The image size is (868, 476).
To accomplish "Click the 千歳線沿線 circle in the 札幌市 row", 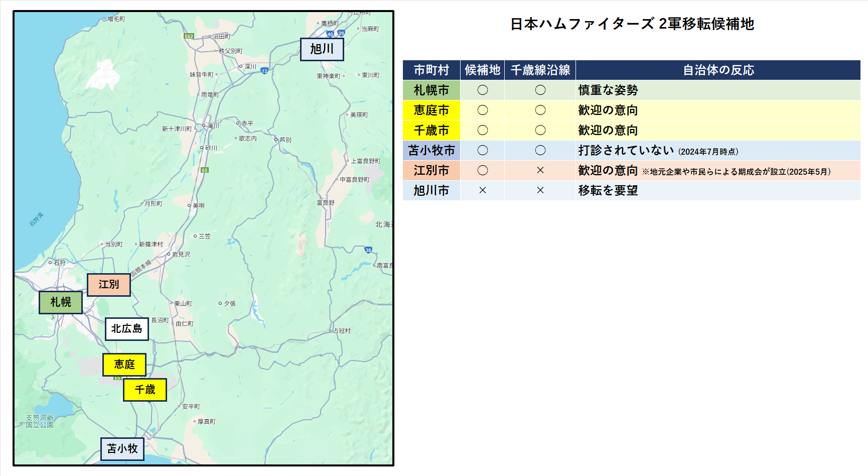I will tap(540, 90).
